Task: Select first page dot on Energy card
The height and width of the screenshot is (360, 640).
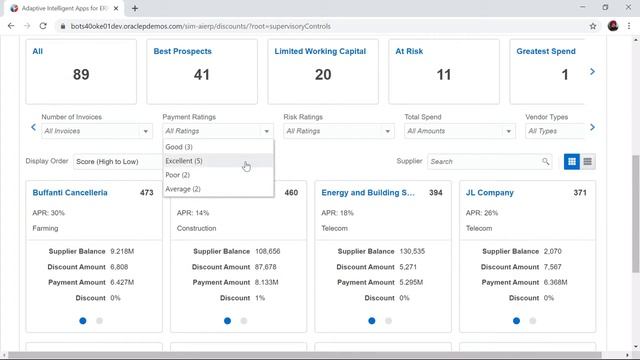Action: 372,321
